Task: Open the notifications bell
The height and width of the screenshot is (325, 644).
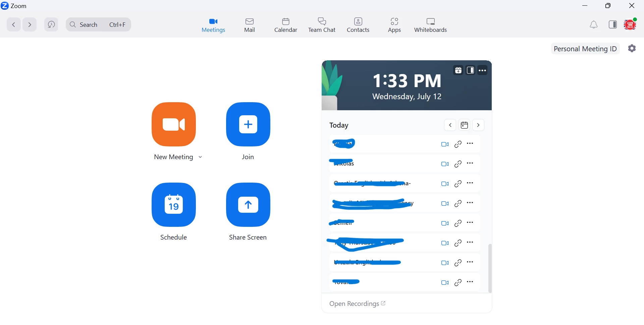Action: coord(594,25)
